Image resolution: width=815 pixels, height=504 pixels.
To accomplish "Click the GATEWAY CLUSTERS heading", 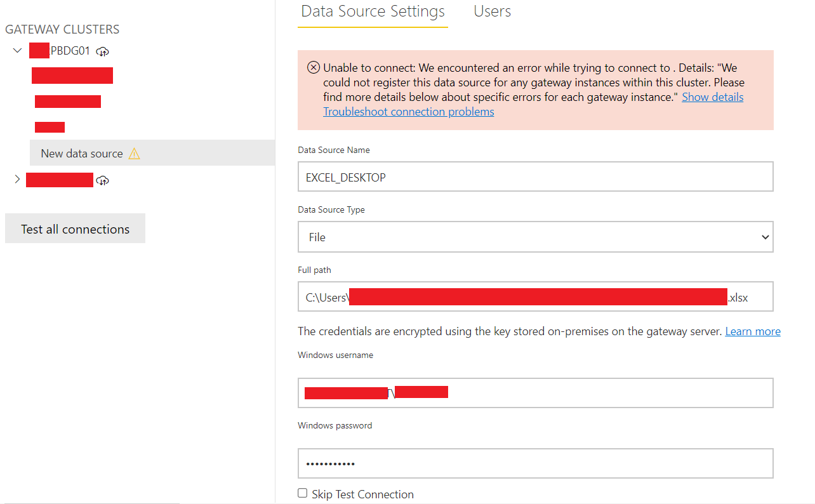I will [62, 29].
